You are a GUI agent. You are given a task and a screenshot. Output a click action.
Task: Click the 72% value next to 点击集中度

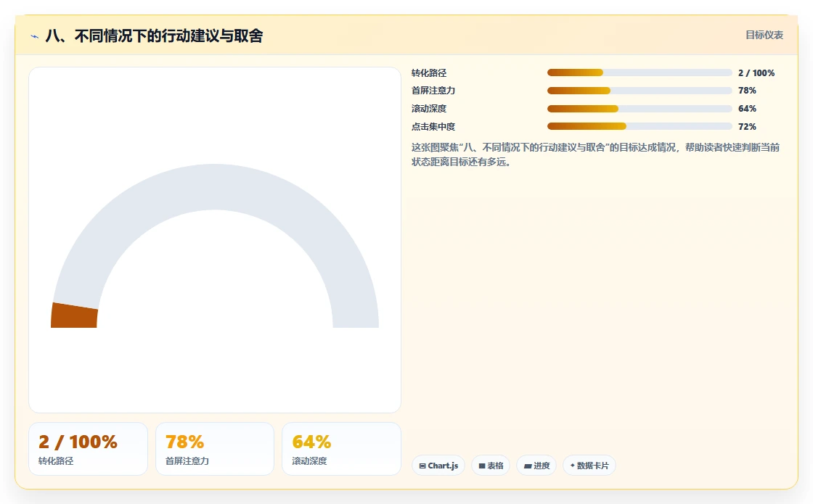[x=747, y=126]
